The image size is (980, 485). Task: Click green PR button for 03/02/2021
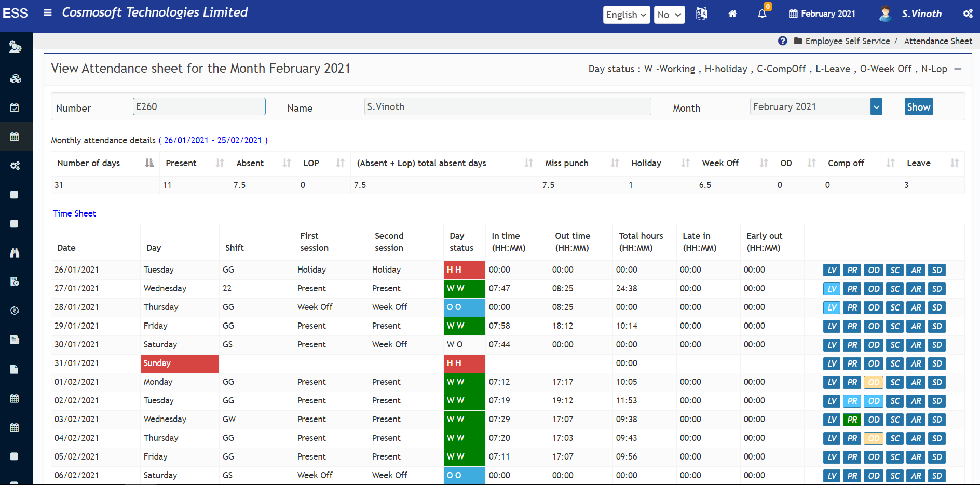[x=852, y=420]
